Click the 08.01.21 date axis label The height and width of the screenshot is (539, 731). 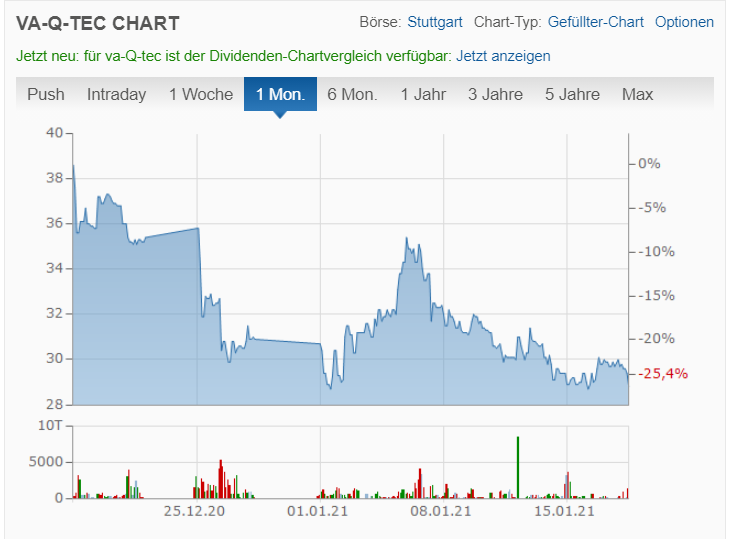coord(441,511)
